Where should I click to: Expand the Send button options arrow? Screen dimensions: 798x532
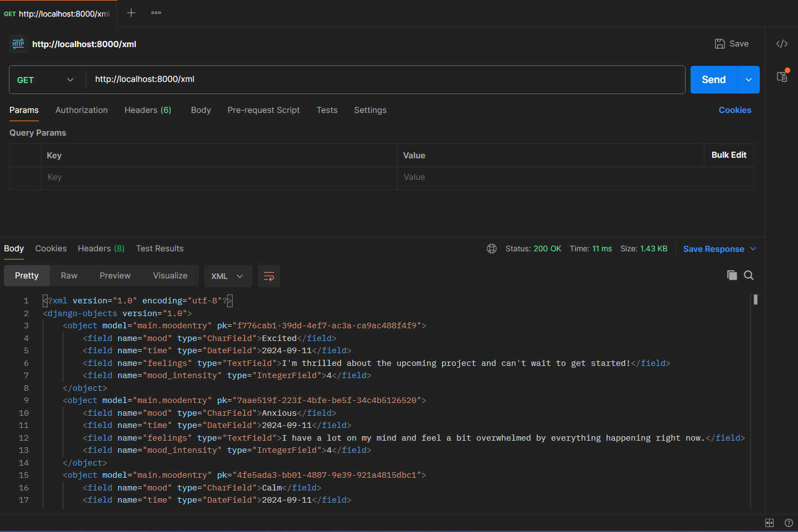click(749, 80)
